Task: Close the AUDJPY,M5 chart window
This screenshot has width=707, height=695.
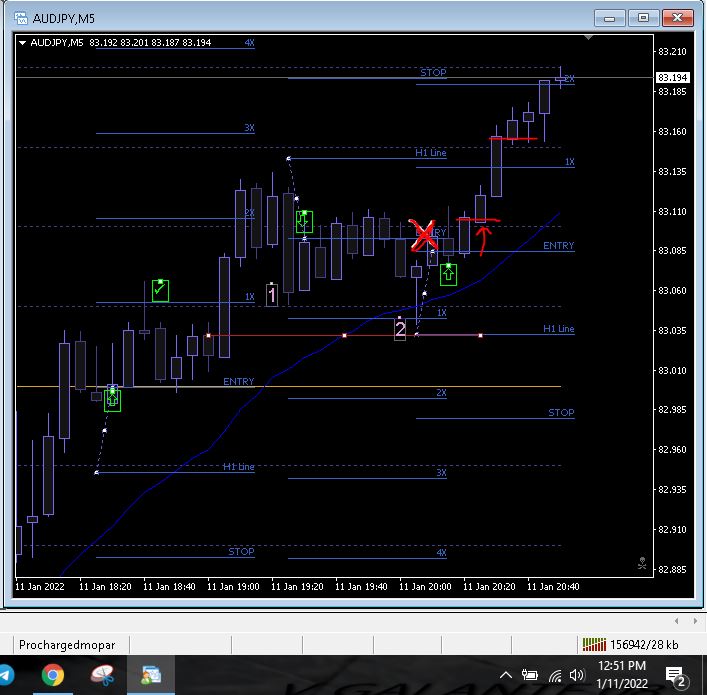Action: click(677, 18)
